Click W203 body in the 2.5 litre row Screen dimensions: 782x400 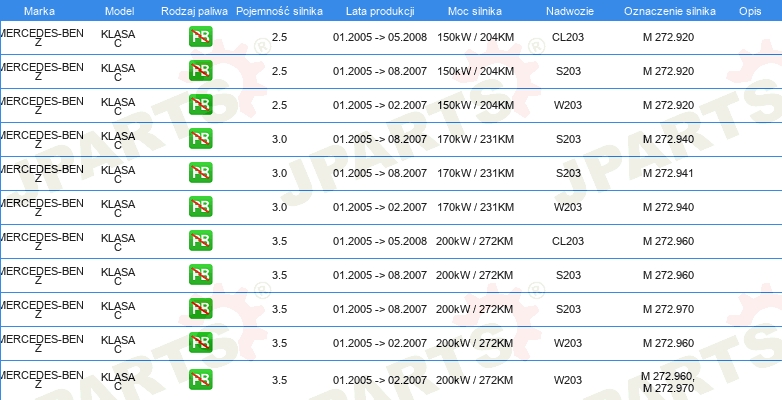point(568,105)
